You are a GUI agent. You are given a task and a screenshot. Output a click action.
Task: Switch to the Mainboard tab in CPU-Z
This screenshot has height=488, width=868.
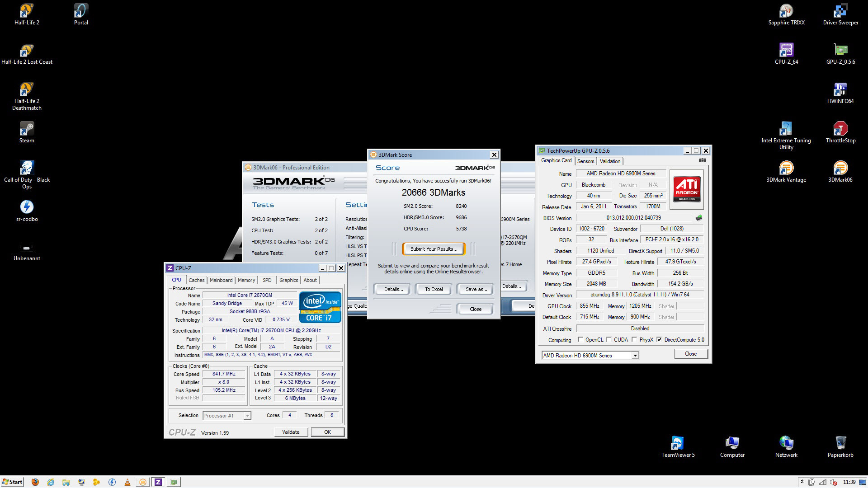click(x=221, y=280)
